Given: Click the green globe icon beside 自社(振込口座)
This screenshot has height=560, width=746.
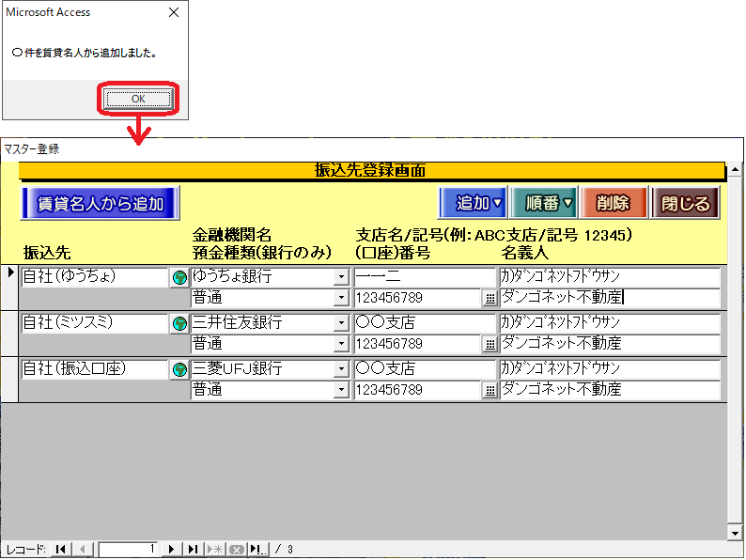Looking at the screenshot, I should click(x=179, y=369).
